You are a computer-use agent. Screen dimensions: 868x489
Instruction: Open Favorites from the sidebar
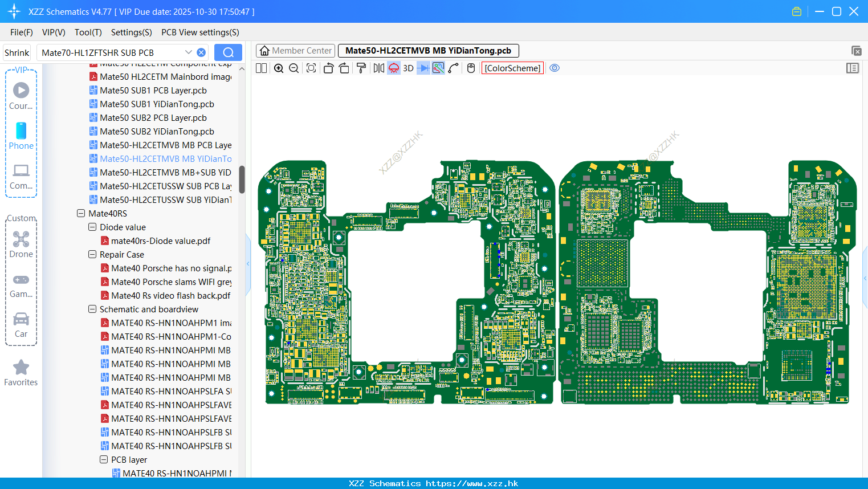pos(21,373)
